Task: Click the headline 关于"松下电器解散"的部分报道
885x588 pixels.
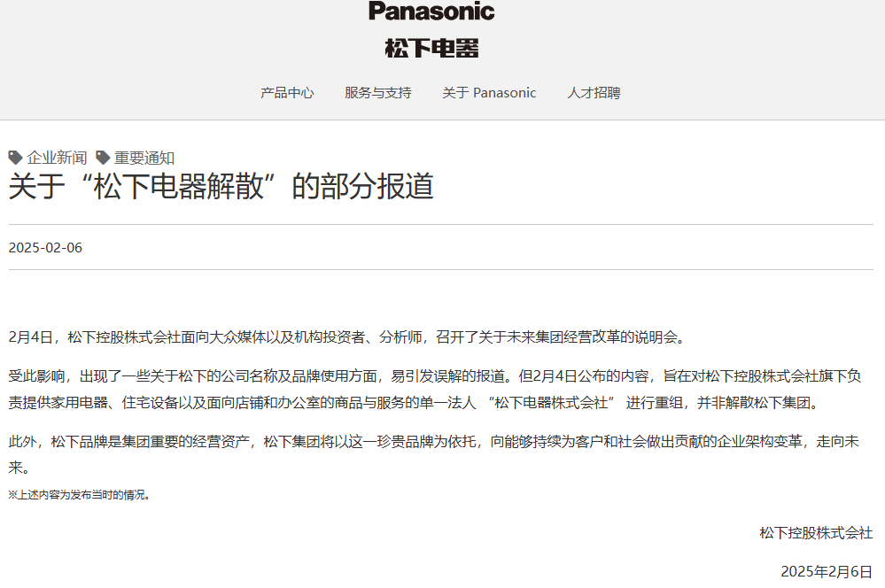Action: tap(221, 187)
